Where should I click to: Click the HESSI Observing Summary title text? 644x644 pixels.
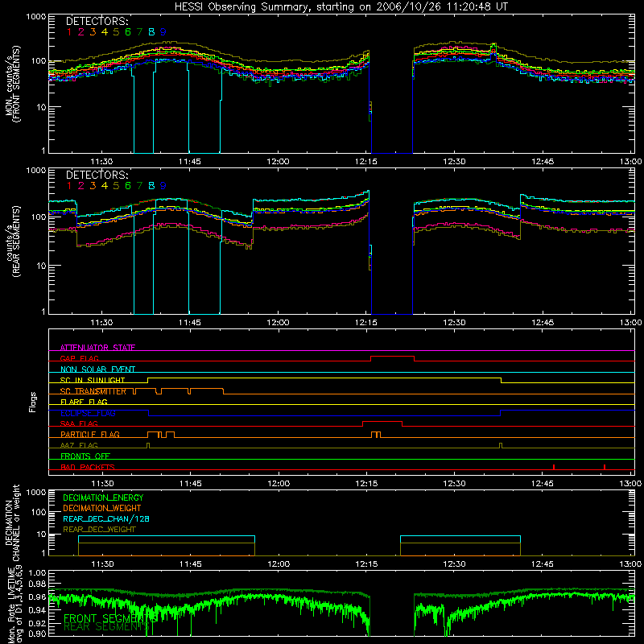(x=341, y=7)
